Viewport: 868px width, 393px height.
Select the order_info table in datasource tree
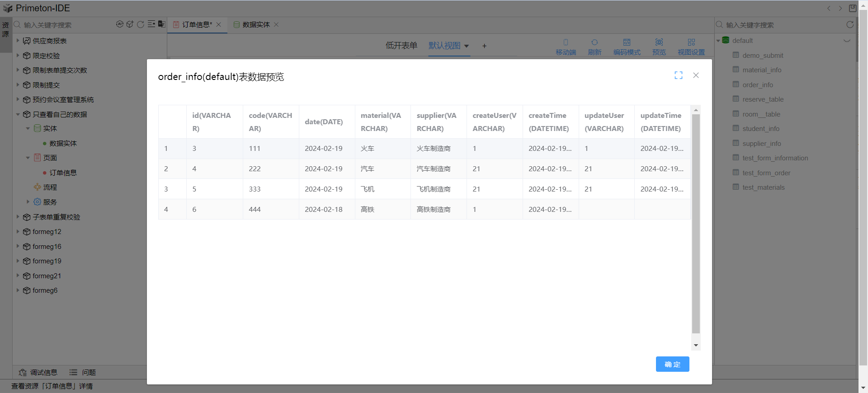tap(757, 85)
